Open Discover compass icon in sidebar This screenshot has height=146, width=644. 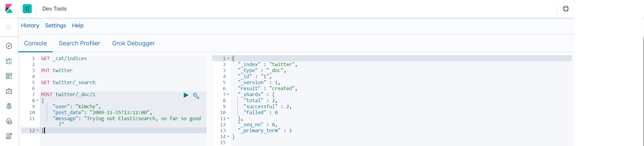(x=9, y=46)
